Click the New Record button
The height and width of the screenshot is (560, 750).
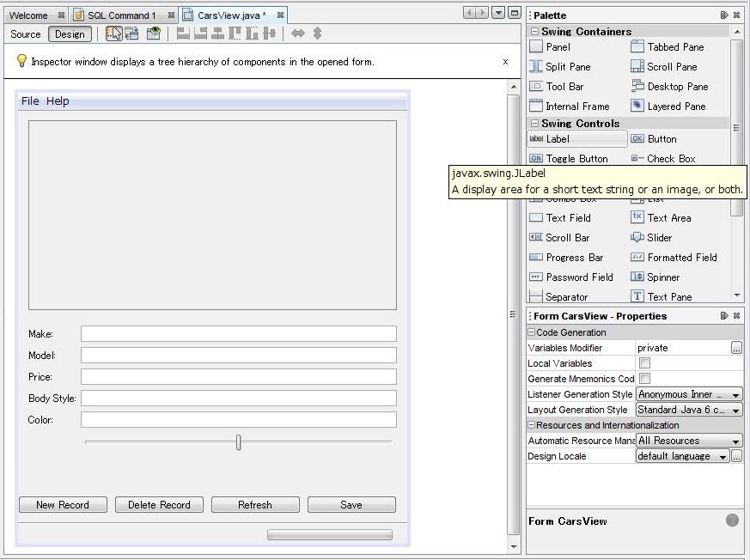pyautogui.click(x=63, y=505)
